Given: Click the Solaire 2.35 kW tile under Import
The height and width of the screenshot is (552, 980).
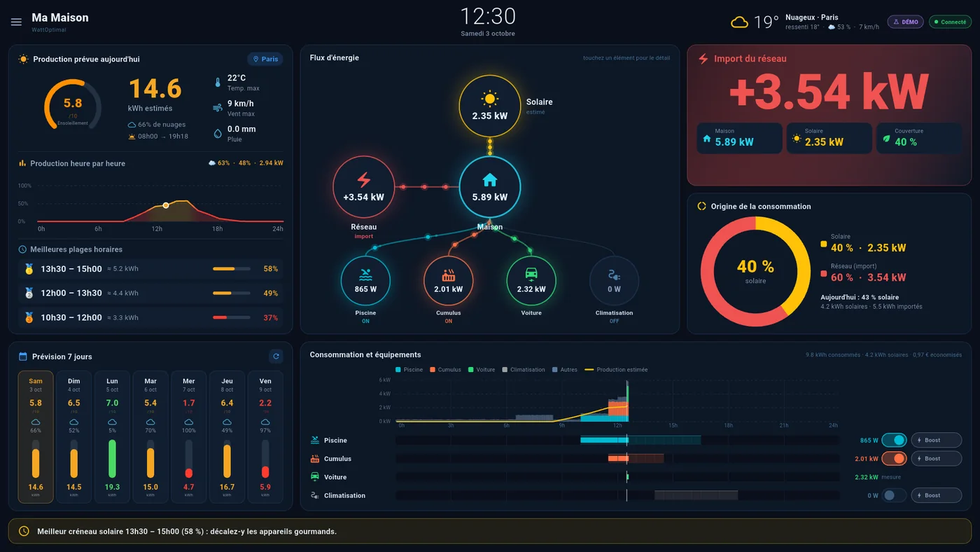Looking at the screenshot, I should coord(829,138).
